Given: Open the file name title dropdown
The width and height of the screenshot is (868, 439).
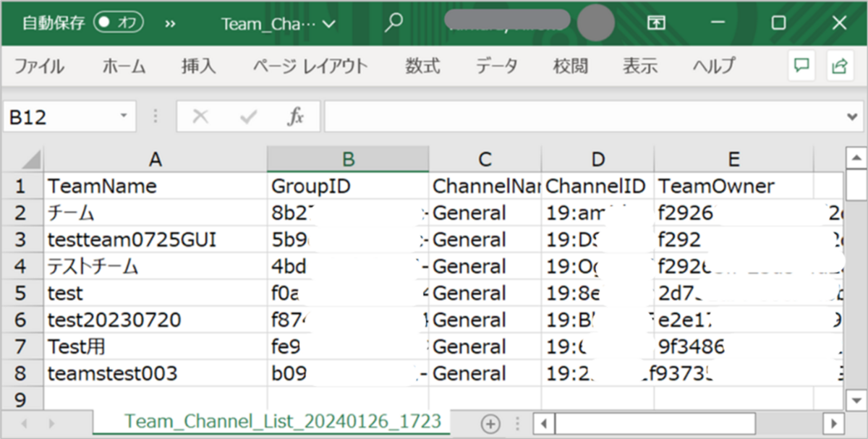Looking at the screenshot, I should coord(278,23).
